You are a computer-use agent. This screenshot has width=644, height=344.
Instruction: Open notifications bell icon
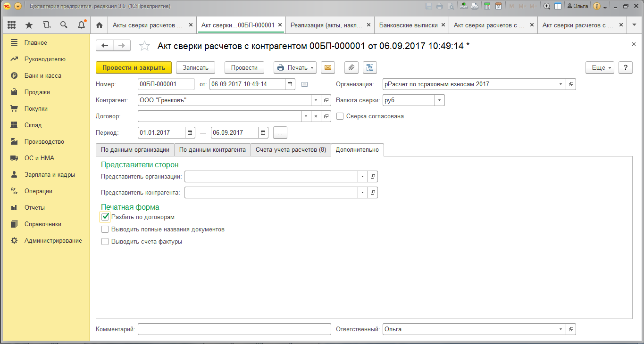(x=81, y=25)
